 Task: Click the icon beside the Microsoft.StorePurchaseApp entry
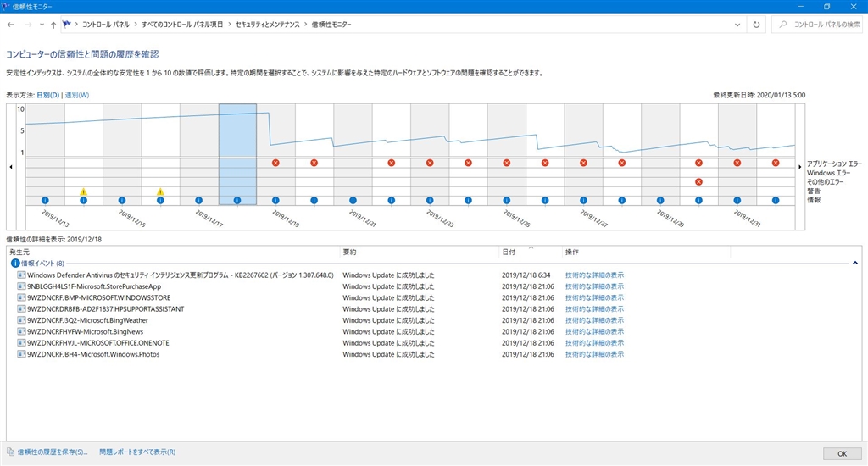point(21,286)
